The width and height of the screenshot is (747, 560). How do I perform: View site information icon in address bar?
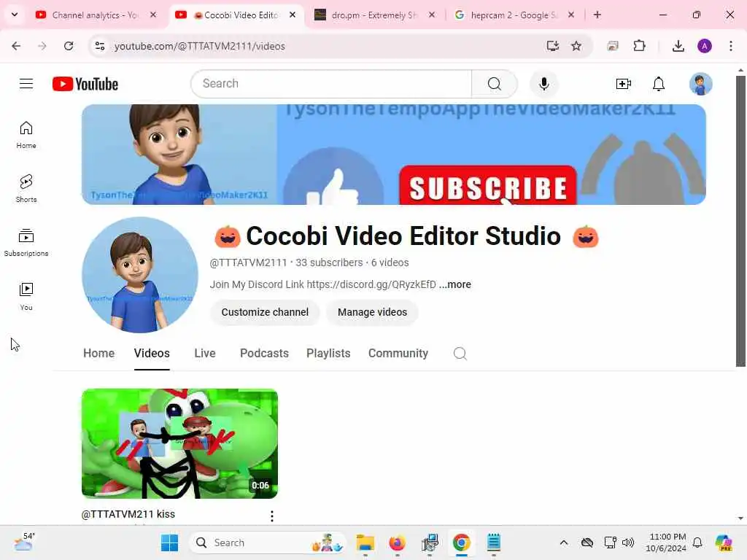[x=99, y=46]
